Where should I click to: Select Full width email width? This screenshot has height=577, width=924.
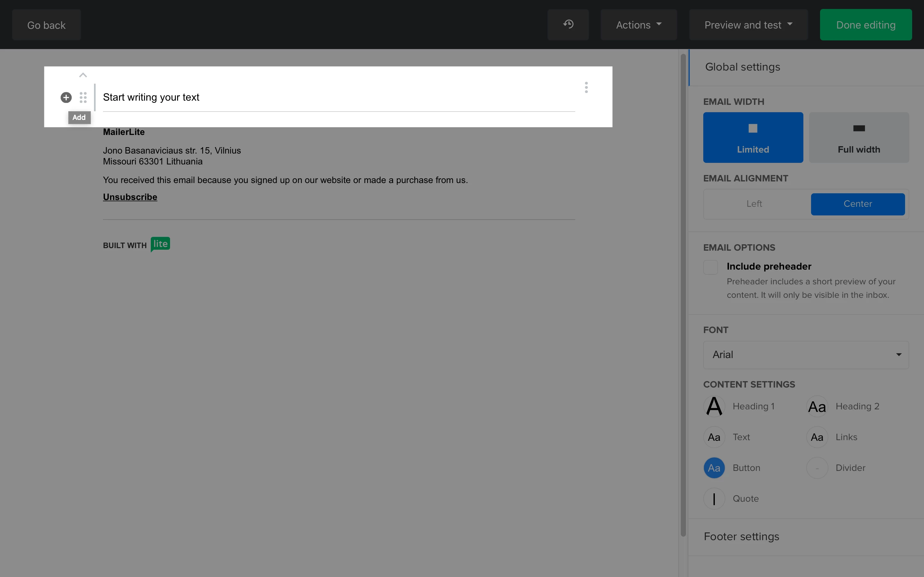(859, 138)
